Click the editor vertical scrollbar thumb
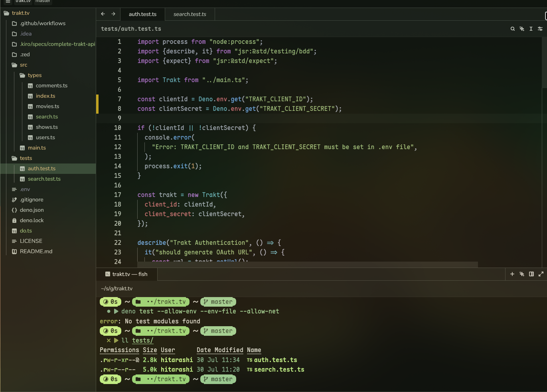The width and height of the screenshot is (547, 392). point(544,63)
